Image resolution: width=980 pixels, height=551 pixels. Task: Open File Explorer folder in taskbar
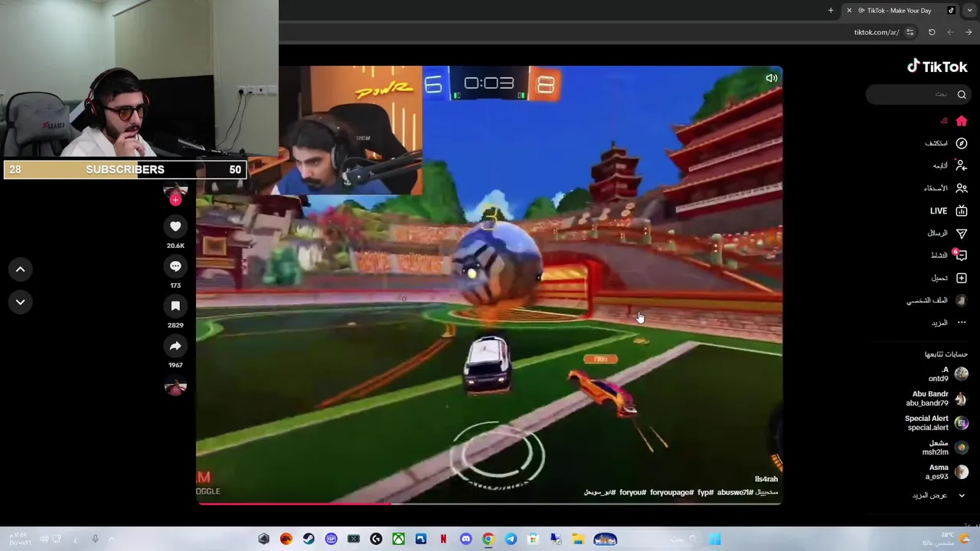[578, 540]
